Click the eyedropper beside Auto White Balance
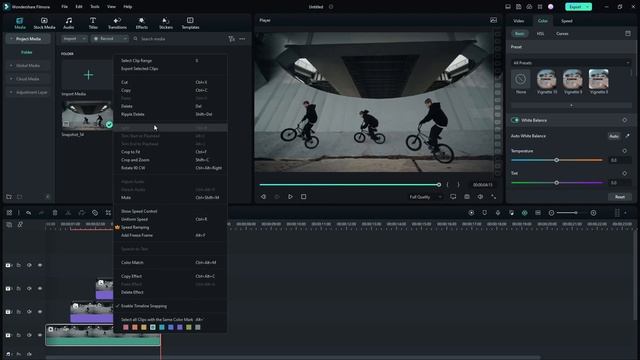This screenshot has width=640, height=360. pyautogui.click(x=627, y=136)
